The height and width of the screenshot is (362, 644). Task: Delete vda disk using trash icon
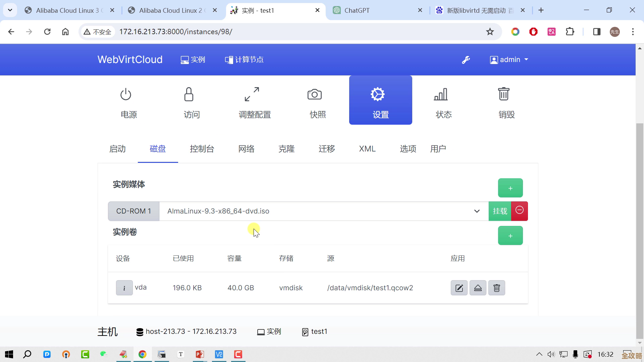click(497, 288)
